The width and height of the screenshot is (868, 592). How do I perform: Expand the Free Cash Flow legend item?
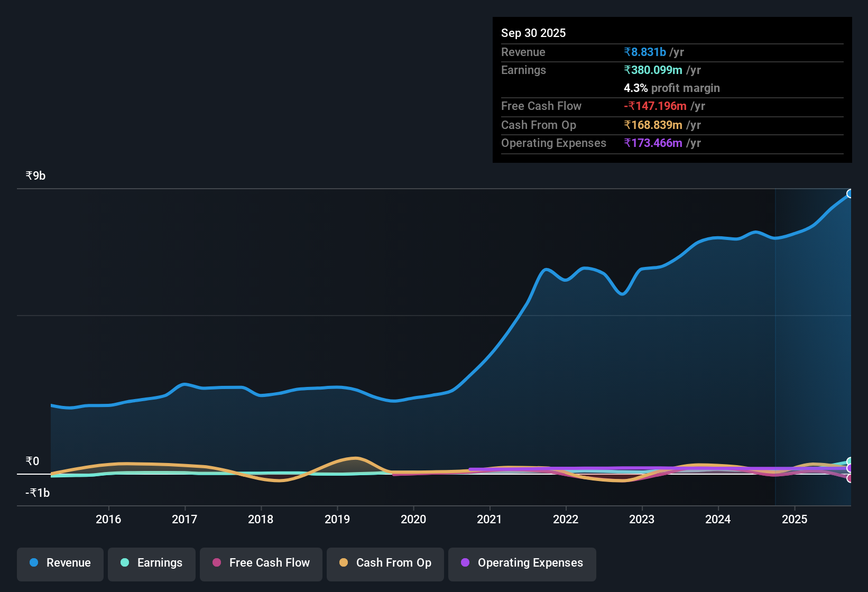pyautogui.click(x=261, y=563)
